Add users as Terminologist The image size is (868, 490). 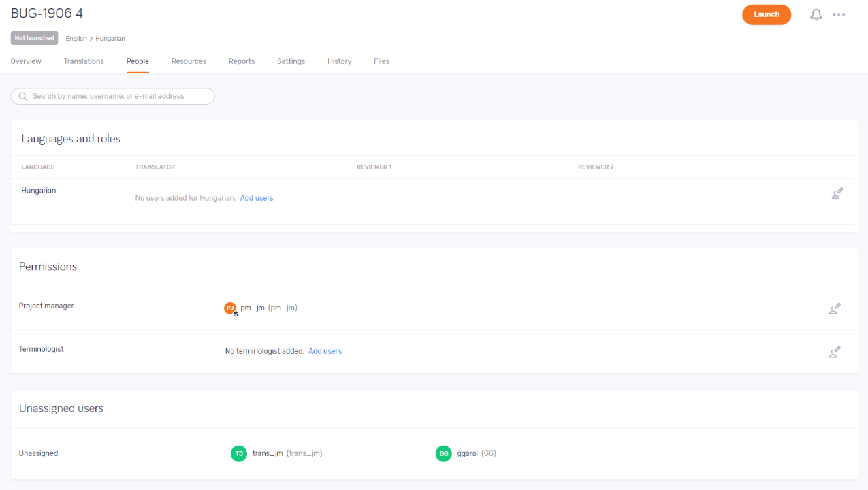pos(325,350)
